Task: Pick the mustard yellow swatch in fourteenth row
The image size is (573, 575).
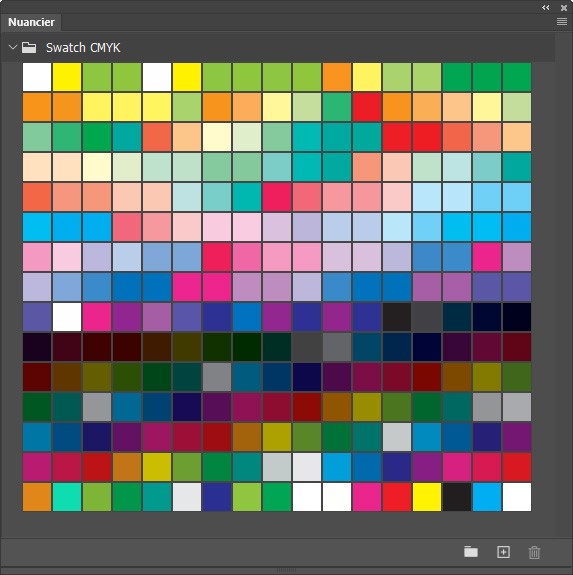Action: coord(157,467)
